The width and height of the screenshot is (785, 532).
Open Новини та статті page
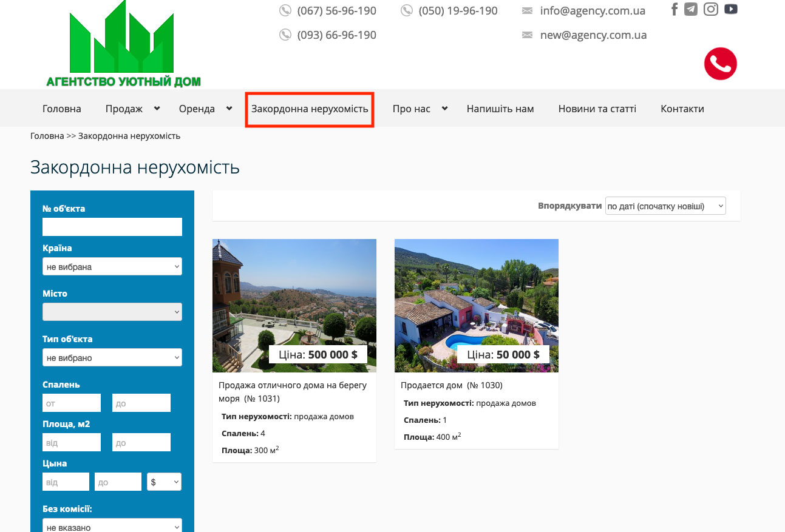(x=597, y=109)
